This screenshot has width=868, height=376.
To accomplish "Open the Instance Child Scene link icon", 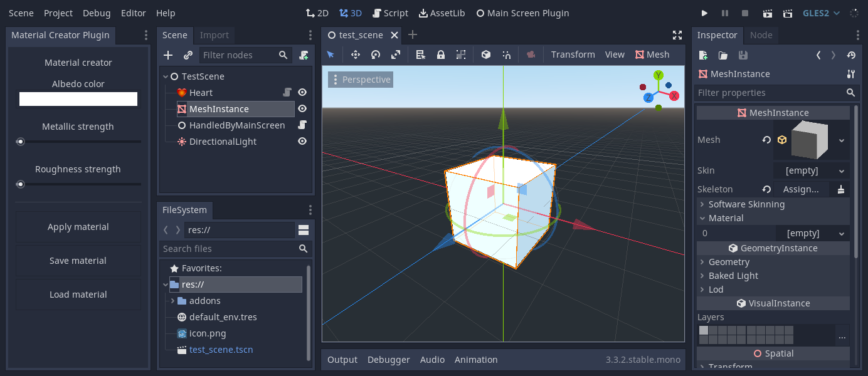I will (x=187, y=55).
